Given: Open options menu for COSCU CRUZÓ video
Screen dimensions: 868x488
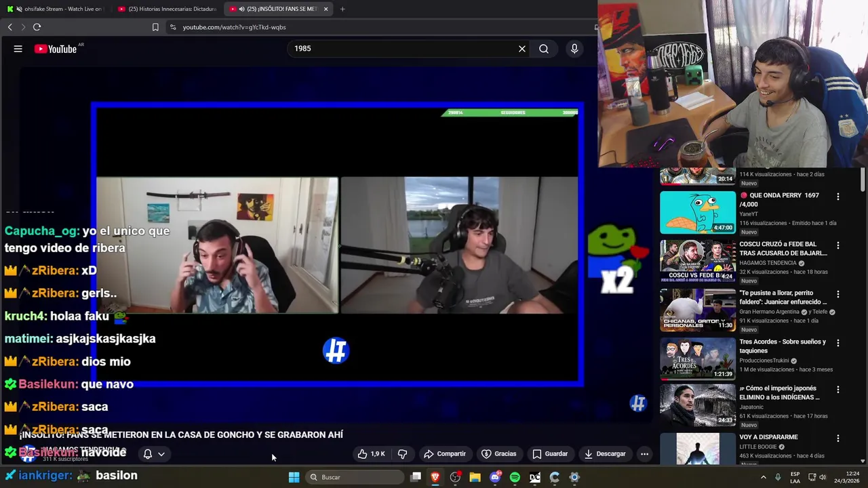Looking at the screenshot, I should click(x=838, y=245).
